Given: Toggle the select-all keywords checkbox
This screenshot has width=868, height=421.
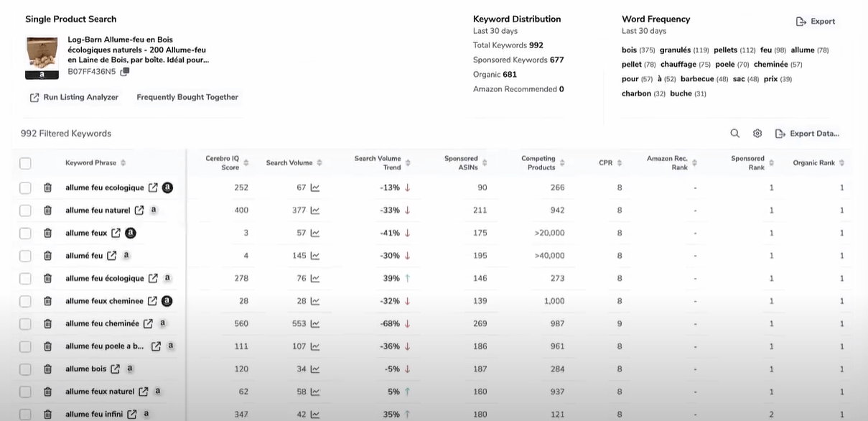Looking at the screenshot, I should [x=25, y=163].
